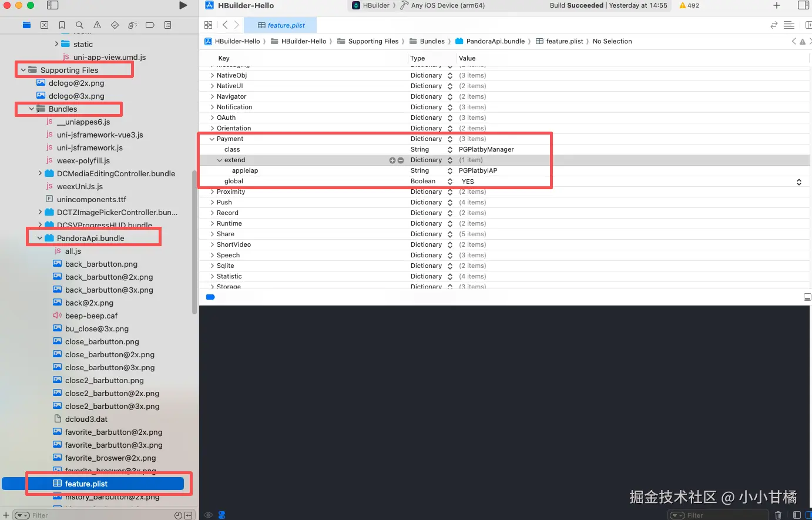Go back in editor history
812x520 pixels.
coord(225,25)
